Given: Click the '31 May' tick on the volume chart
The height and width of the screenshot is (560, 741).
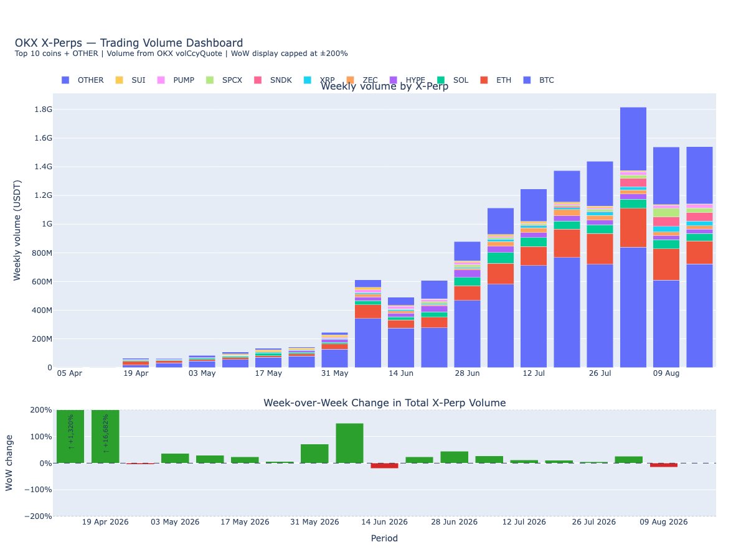Looking at the screenshot, I should [x=334, y=373].
